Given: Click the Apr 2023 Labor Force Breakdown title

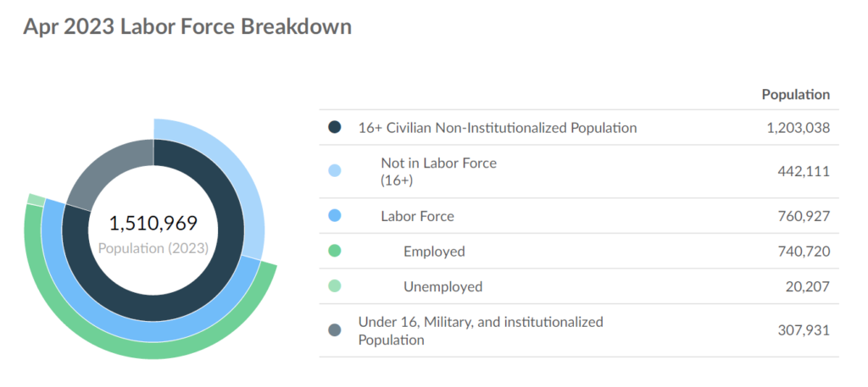Looking at the screenshot, I should (187, 26).
